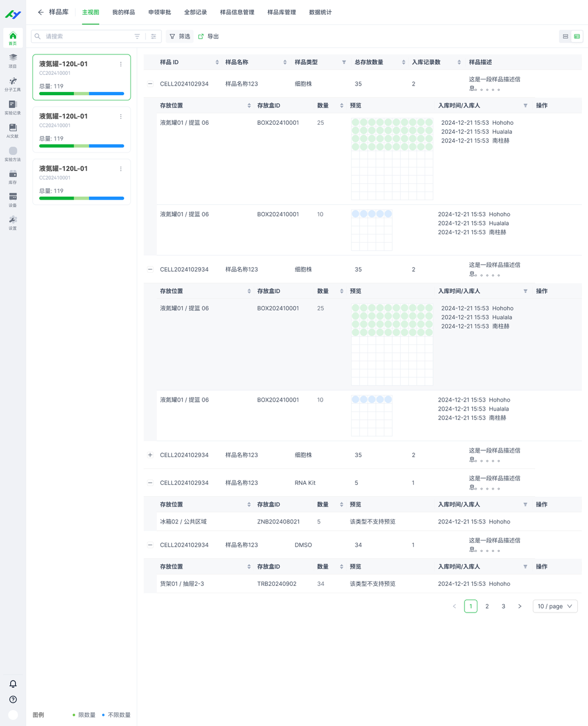Click the back arrow beside 样品库
The height and width of the screenshot is (726, 588).
(x=40, y=12)
